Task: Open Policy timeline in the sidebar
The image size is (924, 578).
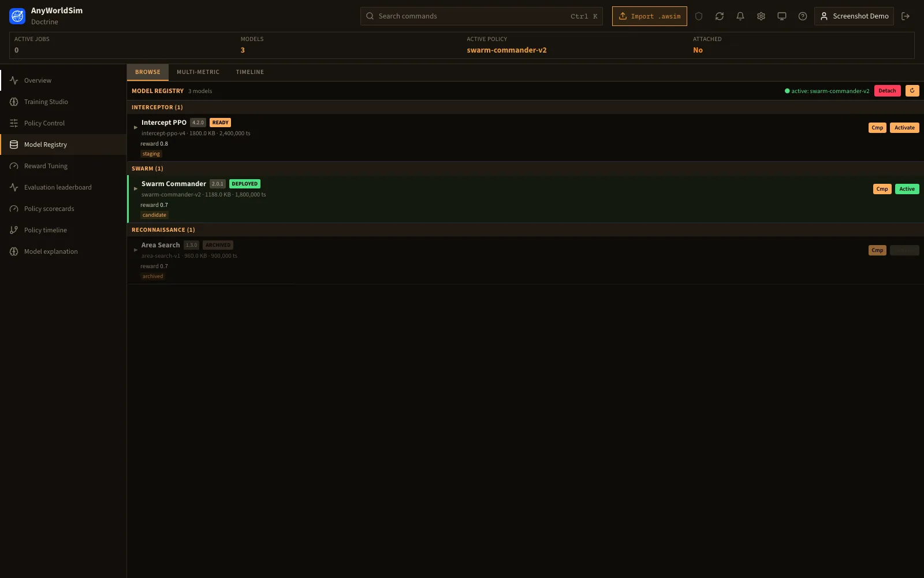Action: coord(64,230)
